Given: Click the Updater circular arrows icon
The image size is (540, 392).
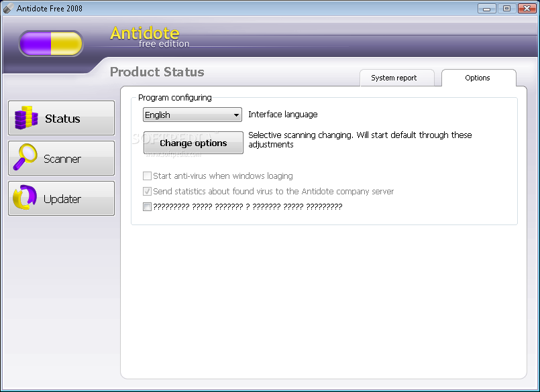Looking at the screenshot, I should (x=25, y=198).
